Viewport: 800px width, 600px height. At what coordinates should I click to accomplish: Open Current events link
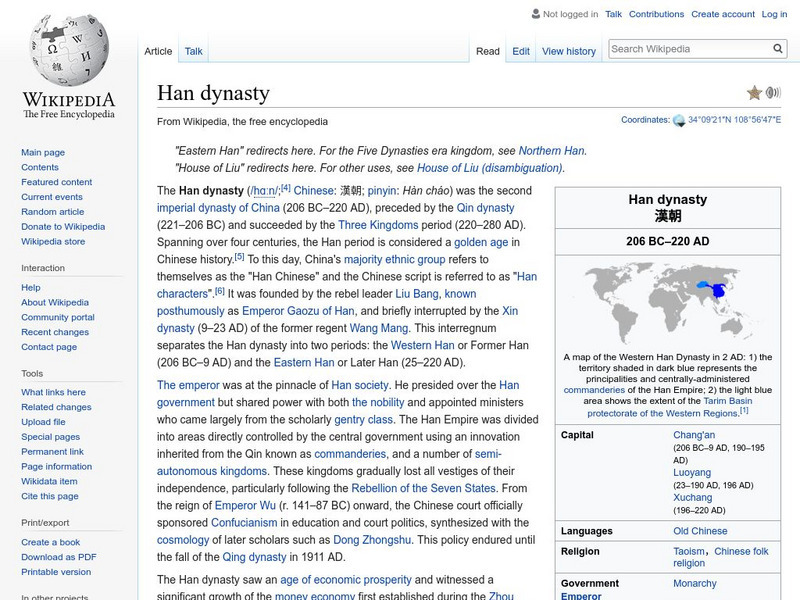coord(52,196)
